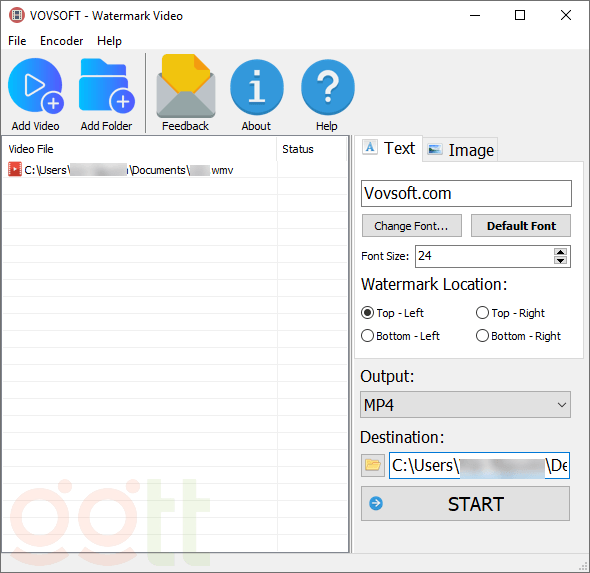Screen dimensions: 590x573
Task: Click the Default Font button
Action: (x=521, y=226)
